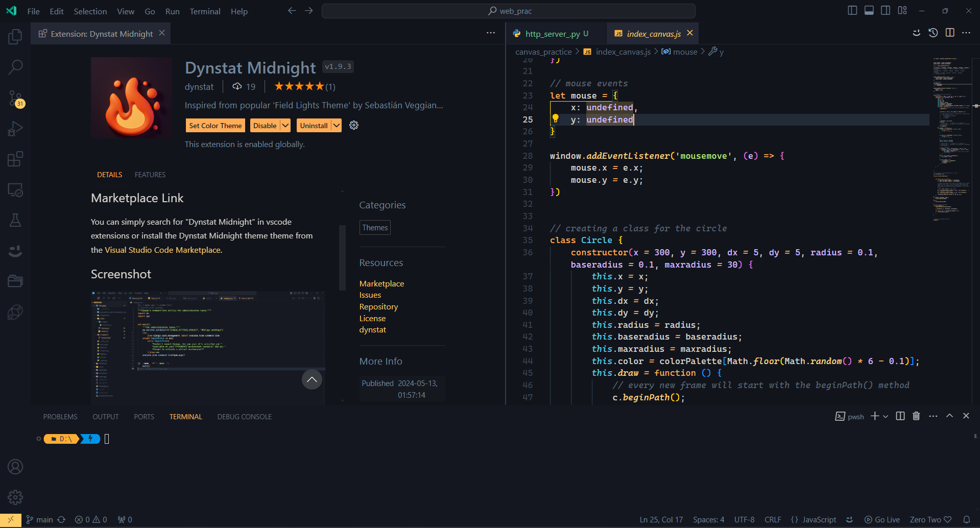The image size is (980, 528).
Task: Switch to the PROBLEMS panel tab
Action: [60, 417]
